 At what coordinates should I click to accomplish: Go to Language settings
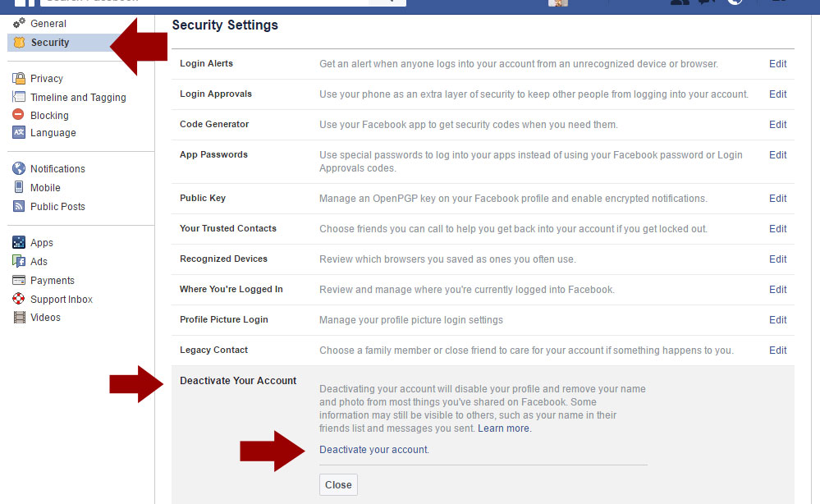(53, 133)
